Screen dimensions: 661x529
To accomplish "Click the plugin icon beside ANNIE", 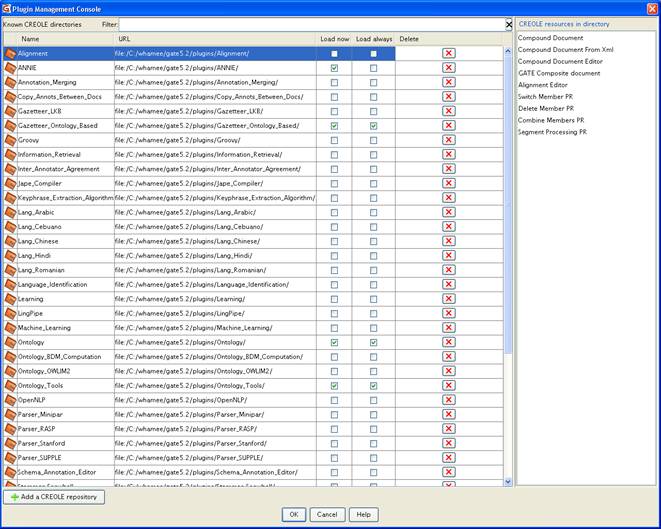I will point(11,68).
